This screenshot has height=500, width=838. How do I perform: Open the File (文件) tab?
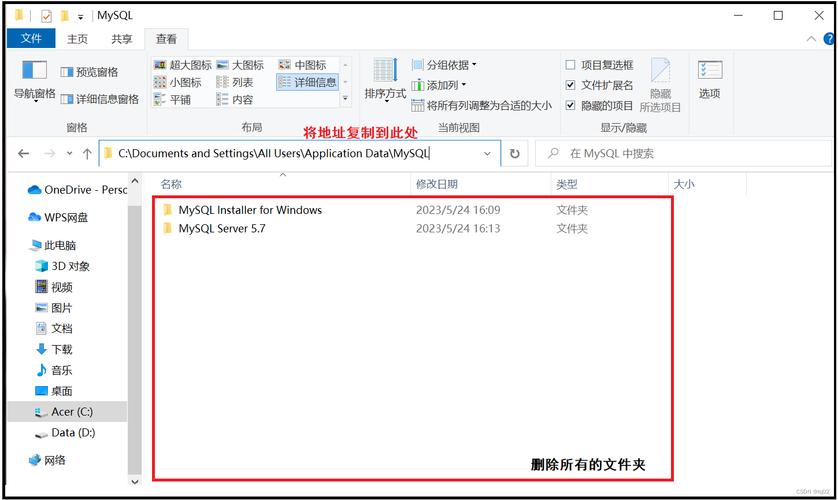click(x=31, y=38)
